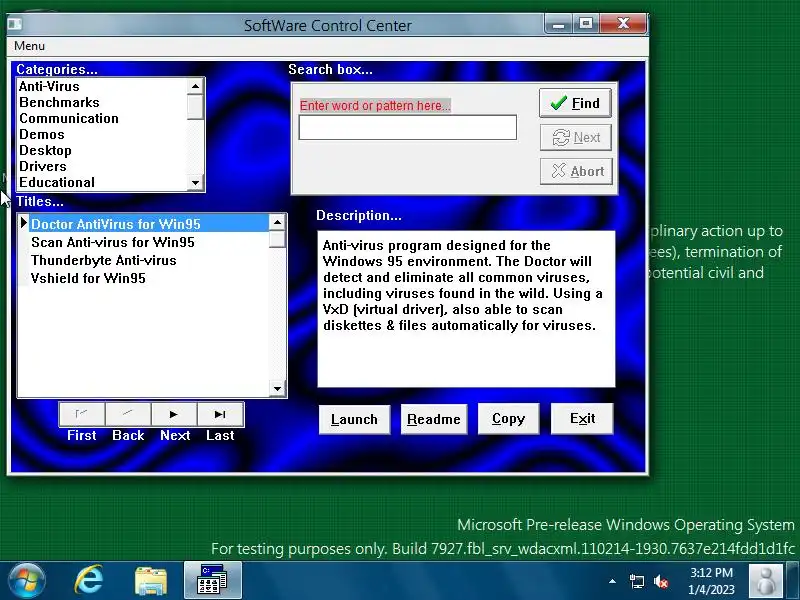Image resolution: width=800 pixels, height=600 pixels.
Task: Click the Find button with checkmark
Action: click(575, 103)
